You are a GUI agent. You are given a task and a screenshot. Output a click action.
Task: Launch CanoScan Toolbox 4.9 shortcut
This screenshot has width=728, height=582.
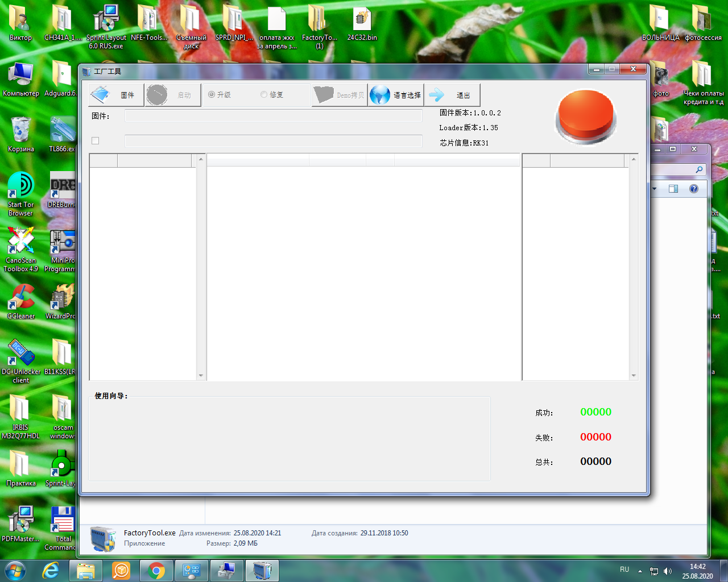pyautogui.click(x=20, y=250)
